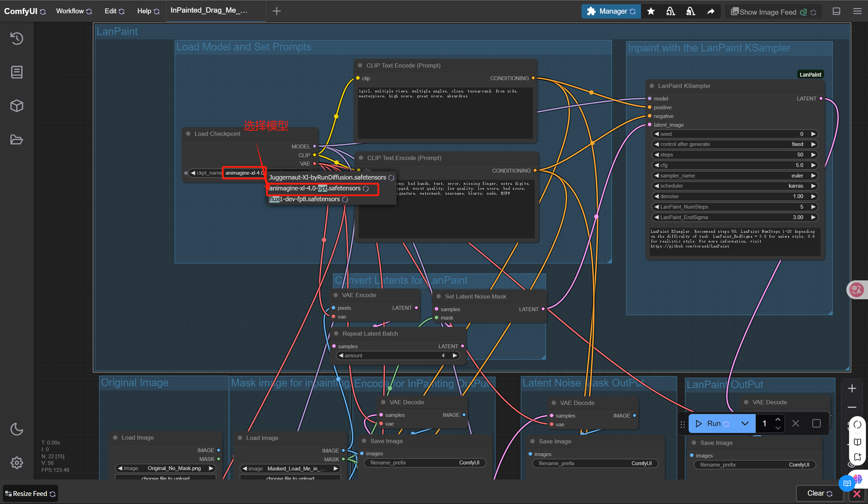
Task: Choose flux1-dev-fp8.safetensors checkpoint option
Action: pos(304,199)
